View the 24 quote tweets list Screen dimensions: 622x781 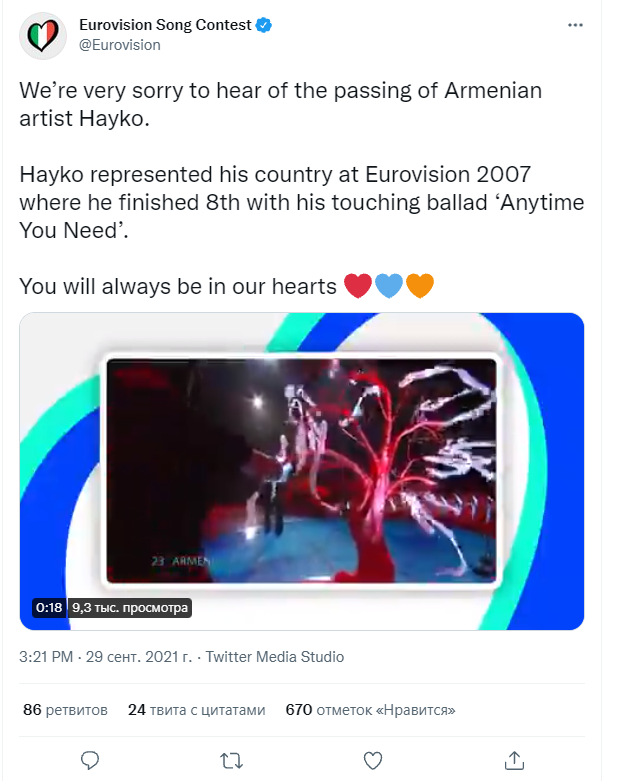click(x=197, y=710)
